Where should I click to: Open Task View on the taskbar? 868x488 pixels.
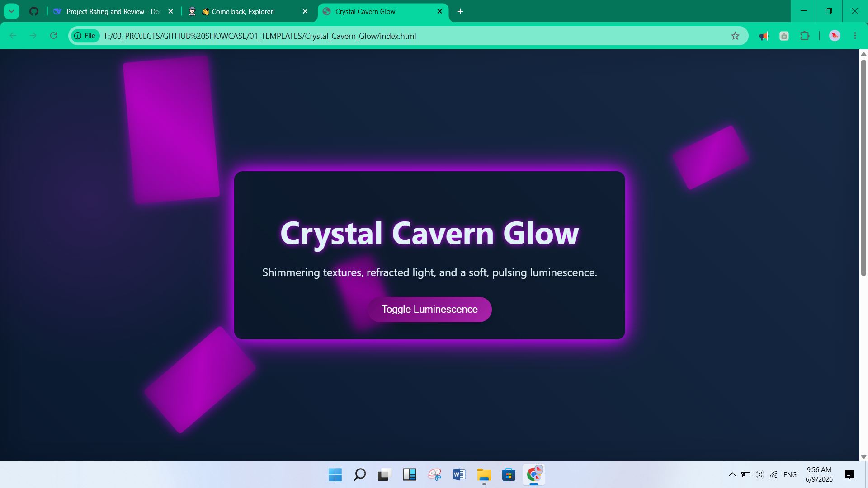pos(384,474)
